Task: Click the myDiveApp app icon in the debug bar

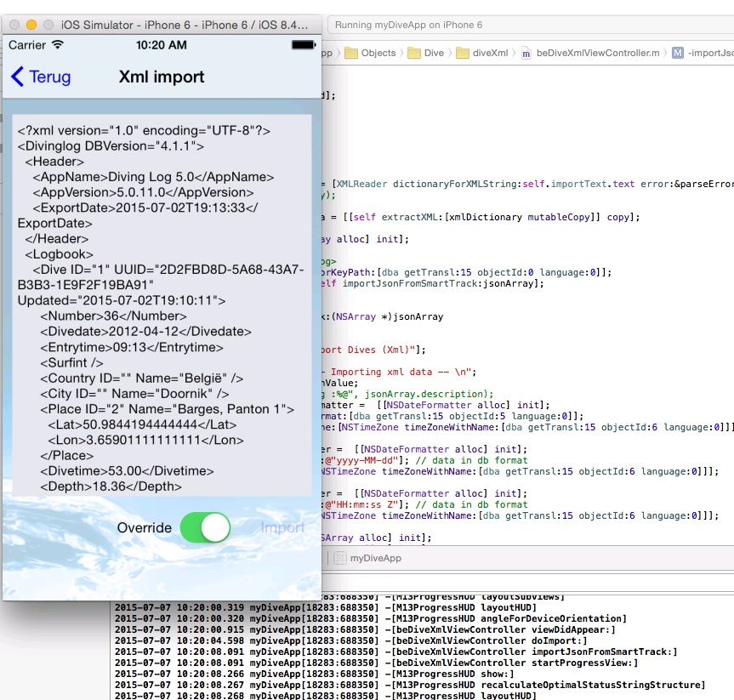Action: coord(340,558)
